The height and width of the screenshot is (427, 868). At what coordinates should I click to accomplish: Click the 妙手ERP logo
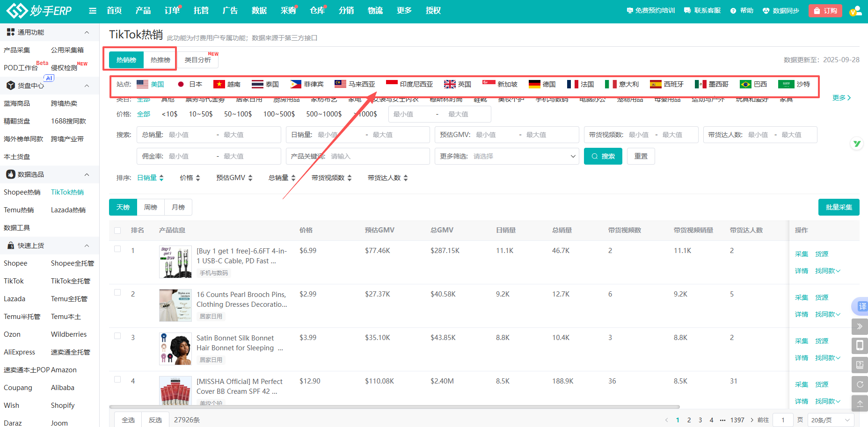pyautogui.click(x=39, y=10)
